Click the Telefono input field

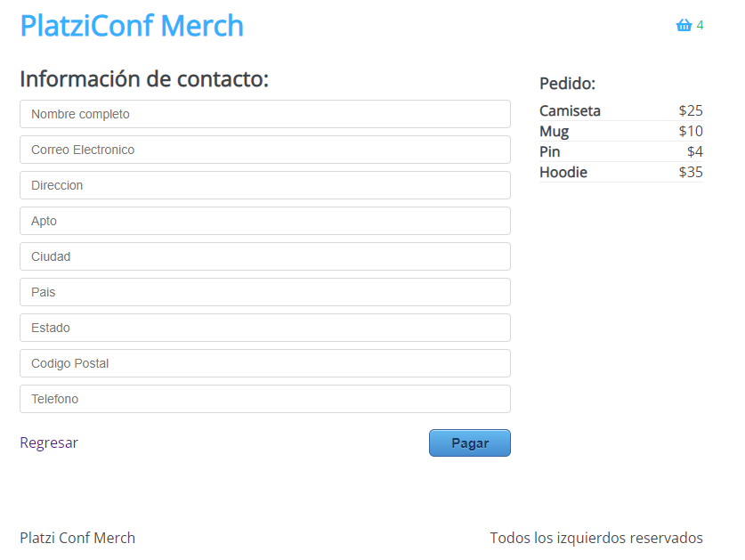264,399
